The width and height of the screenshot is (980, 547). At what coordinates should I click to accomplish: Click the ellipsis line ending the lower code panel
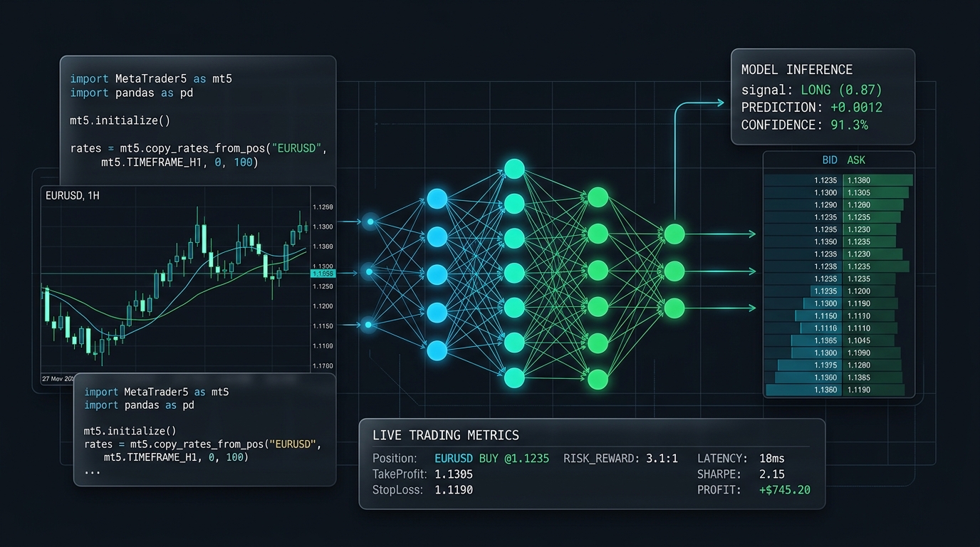click(93, 472)
